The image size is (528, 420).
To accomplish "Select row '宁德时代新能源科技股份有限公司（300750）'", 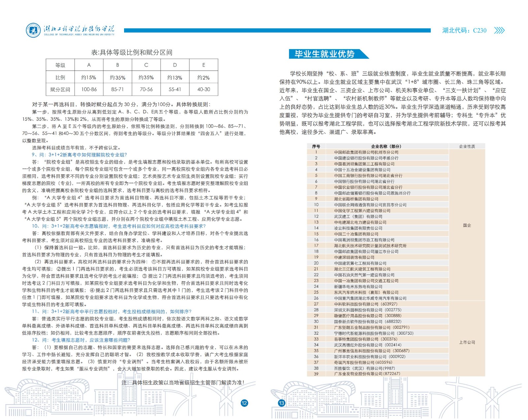I will click(x=378, y=333).
